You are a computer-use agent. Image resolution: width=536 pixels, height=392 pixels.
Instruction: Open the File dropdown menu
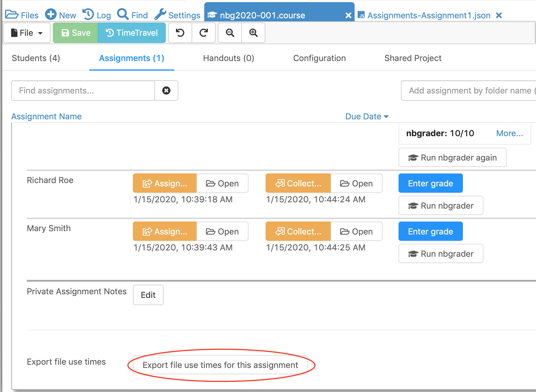click(27, 33)
